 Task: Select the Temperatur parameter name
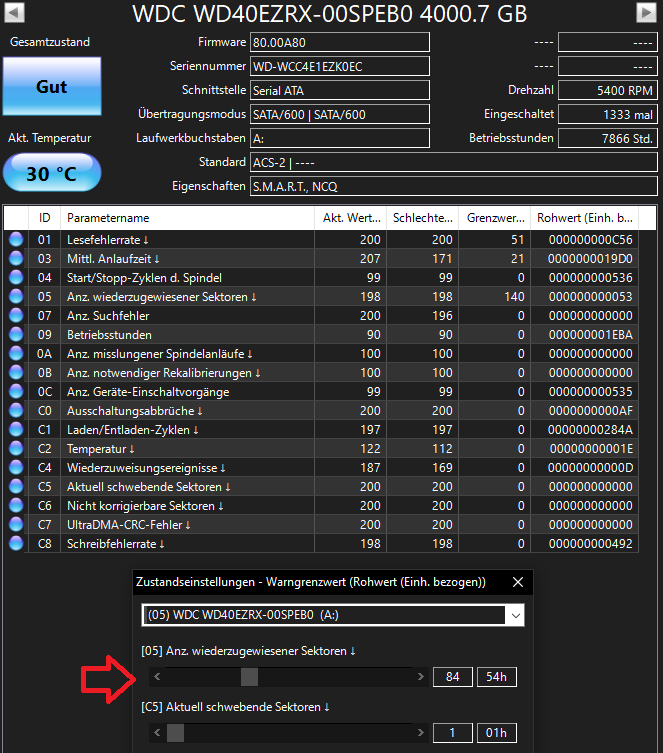(100, 449)
